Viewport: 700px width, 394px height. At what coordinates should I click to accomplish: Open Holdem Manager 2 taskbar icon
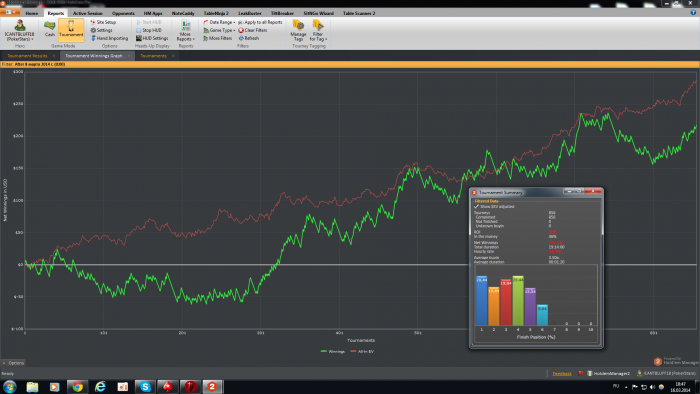pyautogui.click(x=212, y=386)
